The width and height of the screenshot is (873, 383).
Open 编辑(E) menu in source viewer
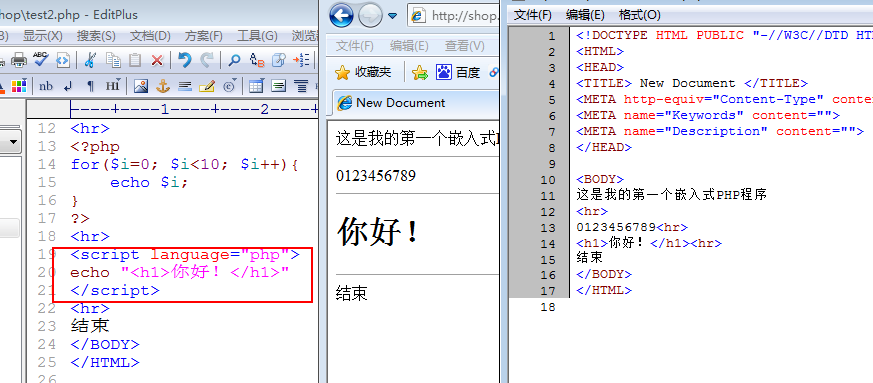pos(585,15)
